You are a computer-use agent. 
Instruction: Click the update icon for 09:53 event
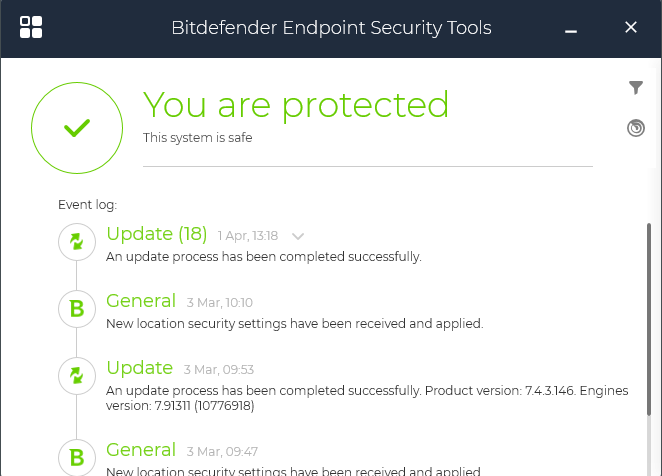(x=77, y=376)
